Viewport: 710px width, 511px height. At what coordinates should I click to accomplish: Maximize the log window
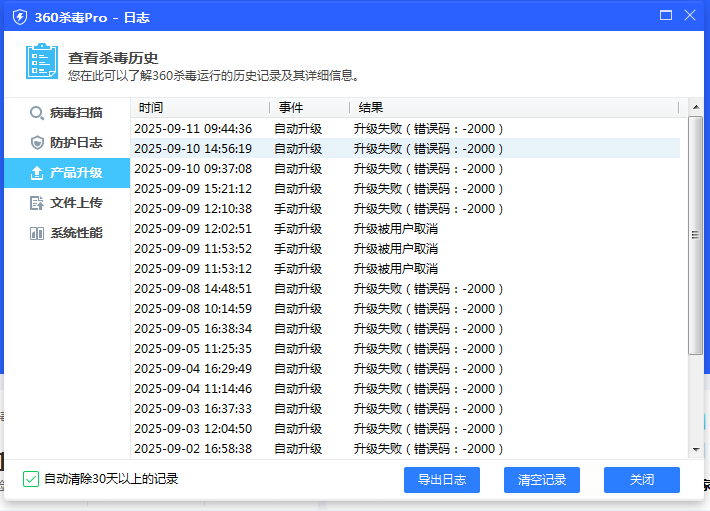pyautogui.click(x=666, y=15)
